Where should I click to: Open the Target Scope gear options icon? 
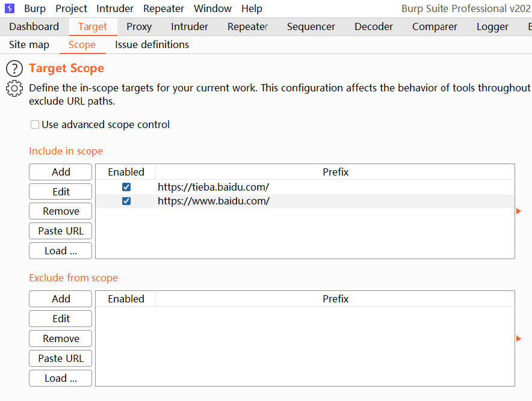(x=14, y=88)
